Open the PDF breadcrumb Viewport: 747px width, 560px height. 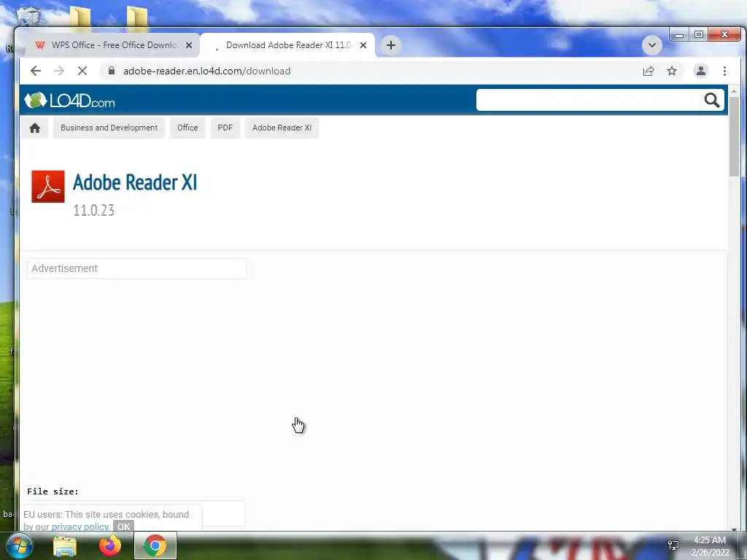(x=225, y=128)
